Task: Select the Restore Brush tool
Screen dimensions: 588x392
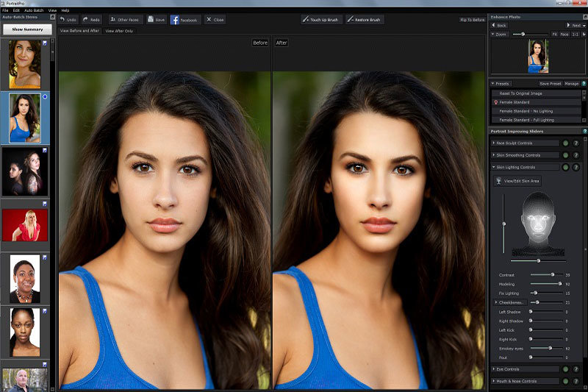Action: coord(365,20)
